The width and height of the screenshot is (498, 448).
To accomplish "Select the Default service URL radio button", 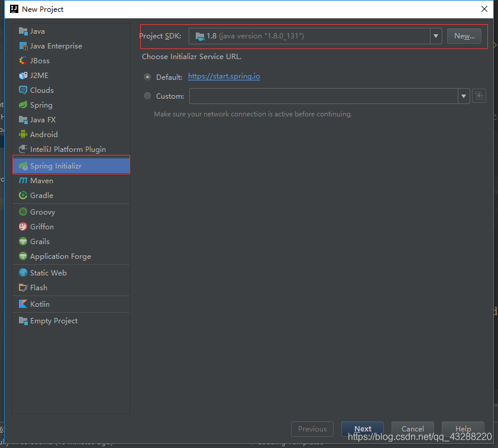I will pos(147,77).
